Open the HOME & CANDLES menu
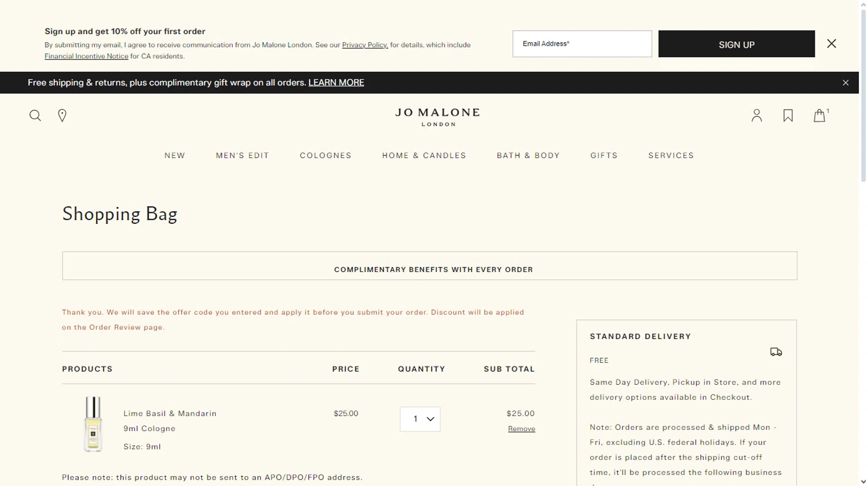868x486 pixels. point(424,156)
